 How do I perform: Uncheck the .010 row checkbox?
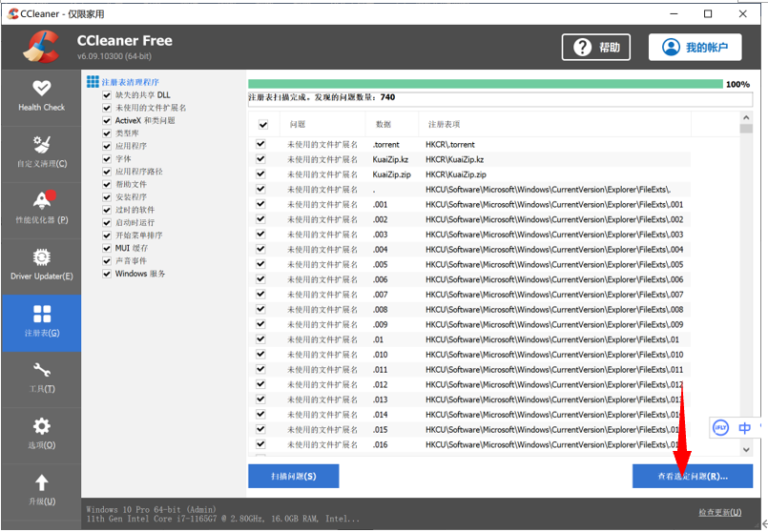point(260,354)
